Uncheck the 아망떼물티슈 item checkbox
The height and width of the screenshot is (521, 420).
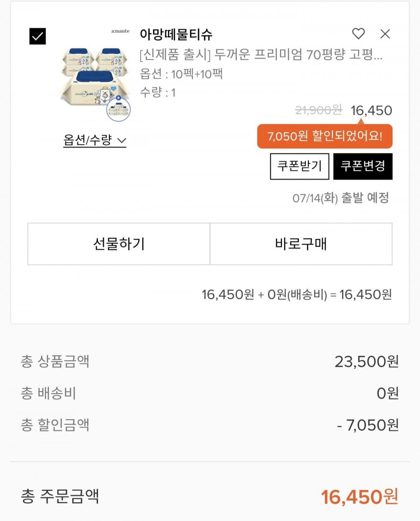[37, 36]
